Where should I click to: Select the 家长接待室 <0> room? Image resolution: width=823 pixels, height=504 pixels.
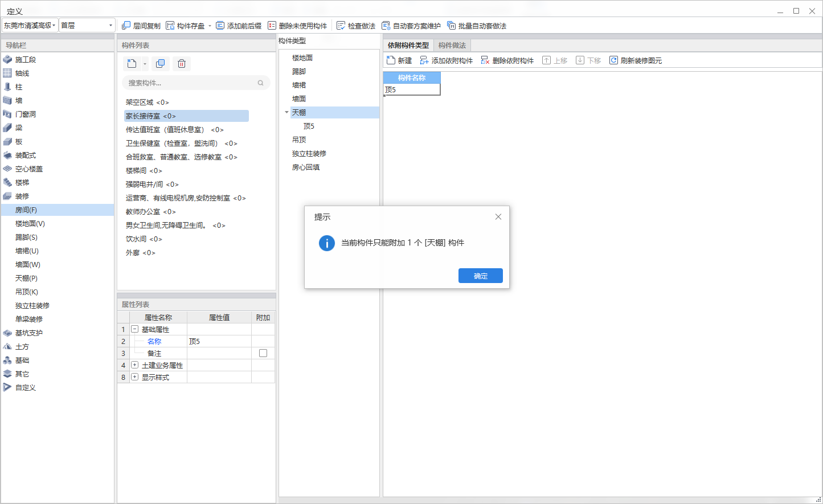click(186, 116)
